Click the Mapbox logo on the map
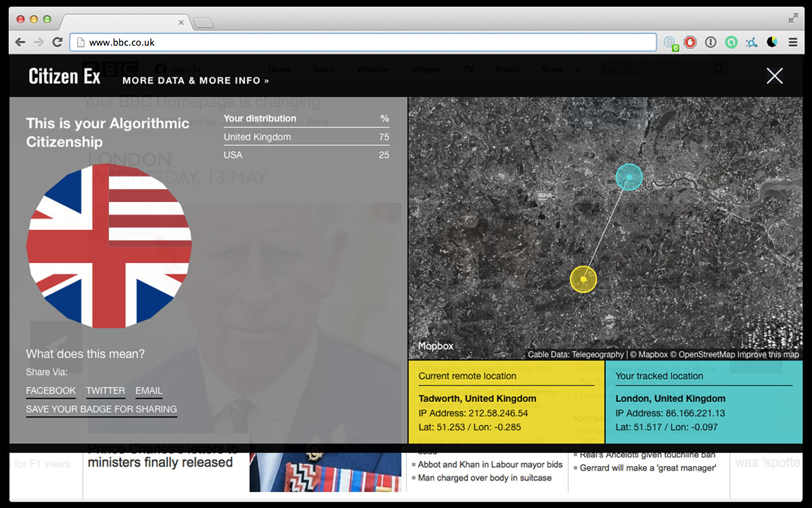 pos(436,346)
